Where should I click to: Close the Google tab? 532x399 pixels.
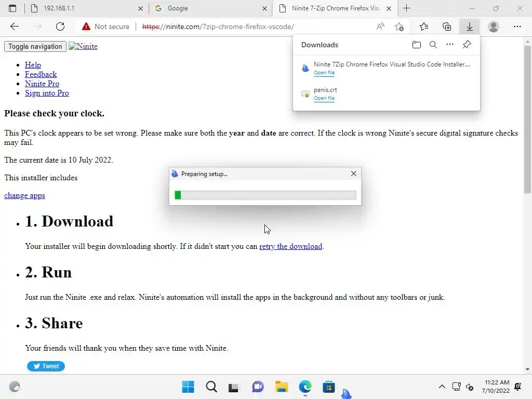coord(264,8)
